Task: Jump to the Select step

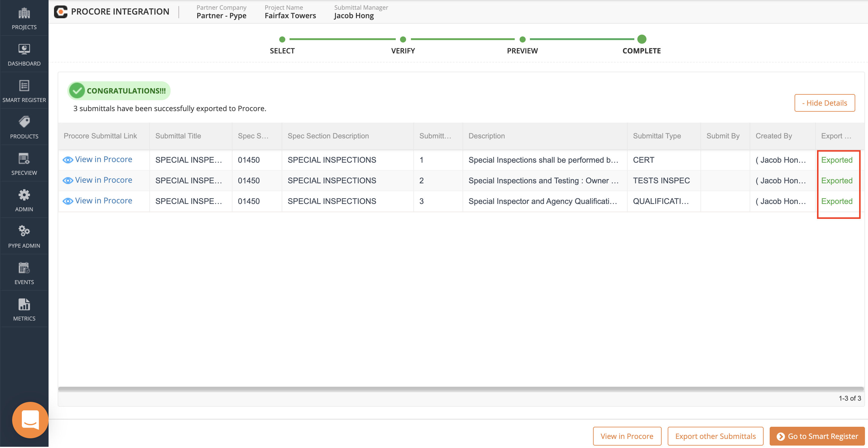Action: (x=282, y=40)
